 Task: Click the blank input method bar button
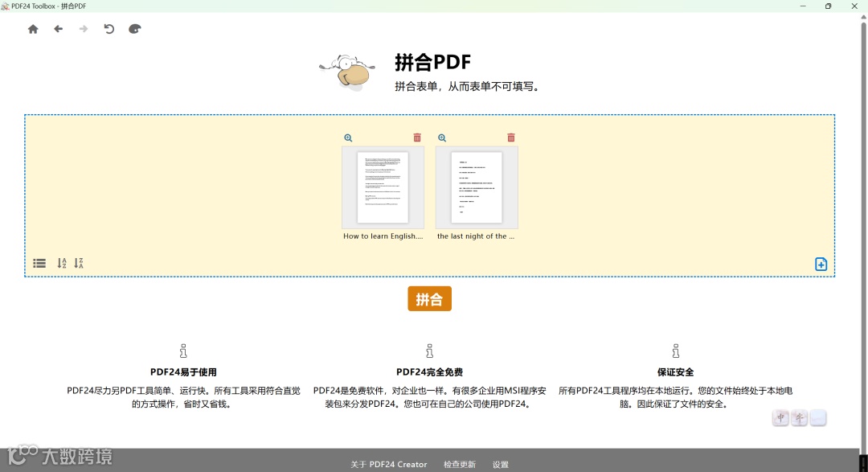click(x=818, y=417)
